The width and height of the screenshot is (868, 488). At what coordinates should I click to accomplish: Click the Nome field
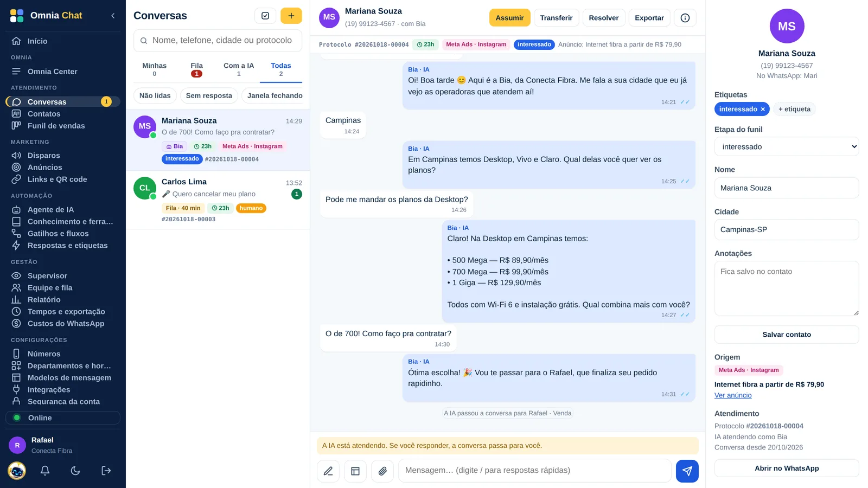tap(787, 188)
